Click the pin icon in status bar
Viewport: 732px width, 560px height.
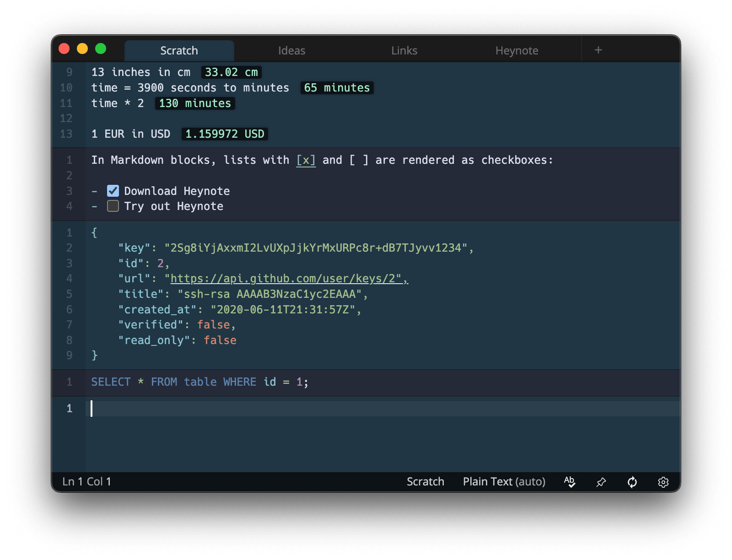point(601,482)
